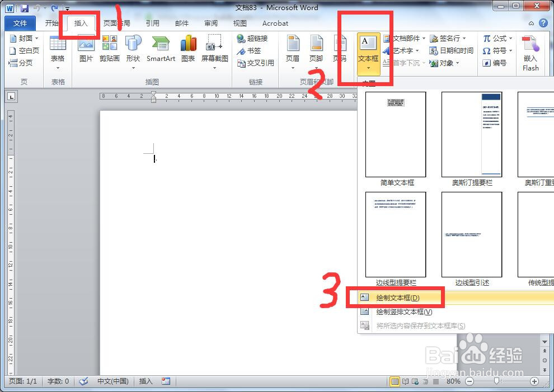This screenshot has width=554, height=392.
Task: Click the 嵌入 Flash icon
Action: pos(530,53)
